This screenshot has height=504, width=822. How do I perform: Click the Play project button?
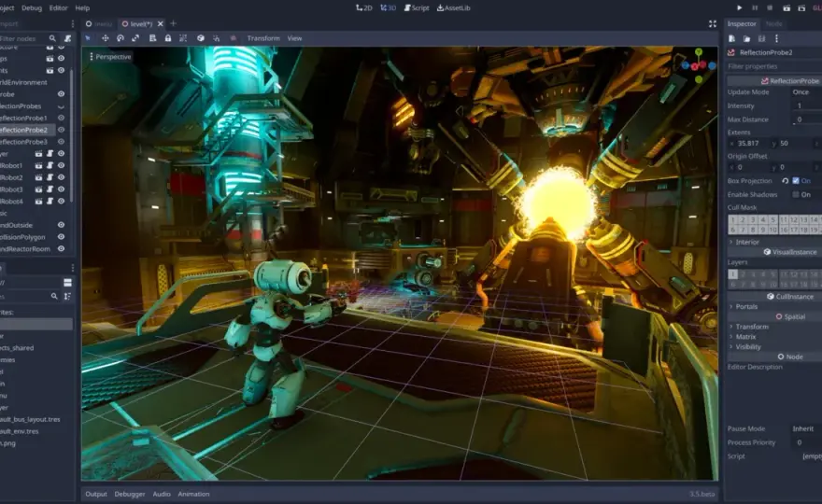[x=739, y=7]
